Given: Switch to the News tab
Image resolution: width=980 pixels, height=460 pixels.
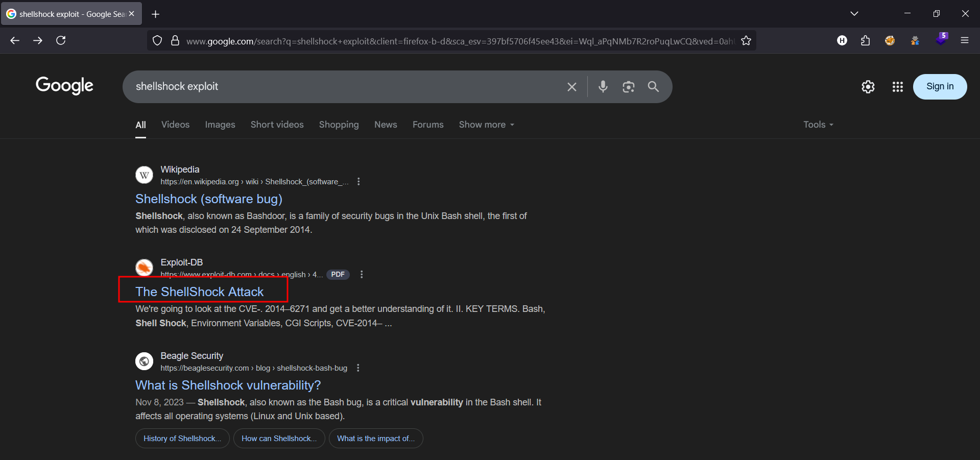Looking at the screenshot, I should coord(385,125).
